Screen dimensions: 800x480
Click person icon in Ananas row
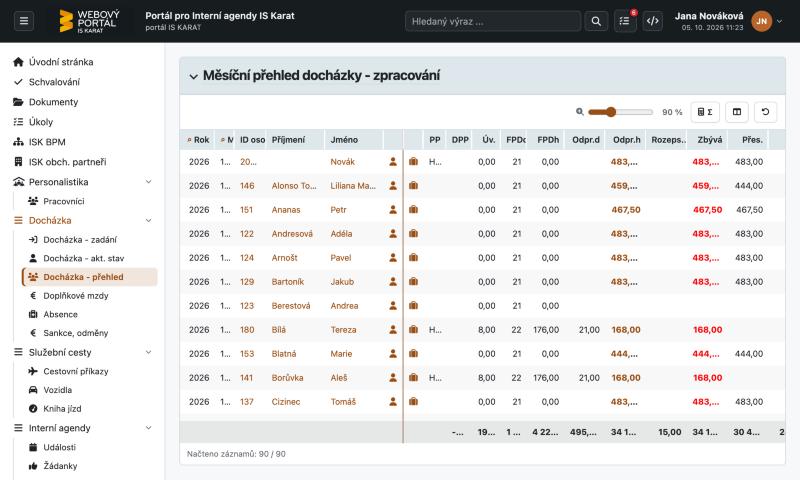click(x=393, y=209)
